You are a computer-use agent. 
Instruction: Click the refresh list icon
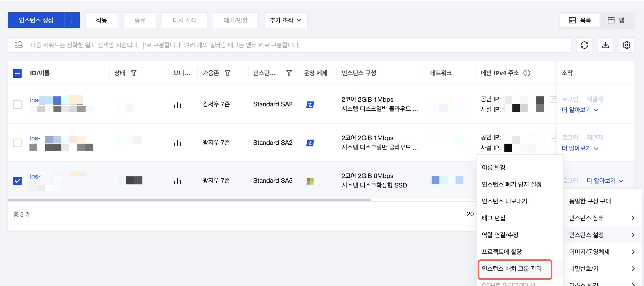(x=584, y=45)
